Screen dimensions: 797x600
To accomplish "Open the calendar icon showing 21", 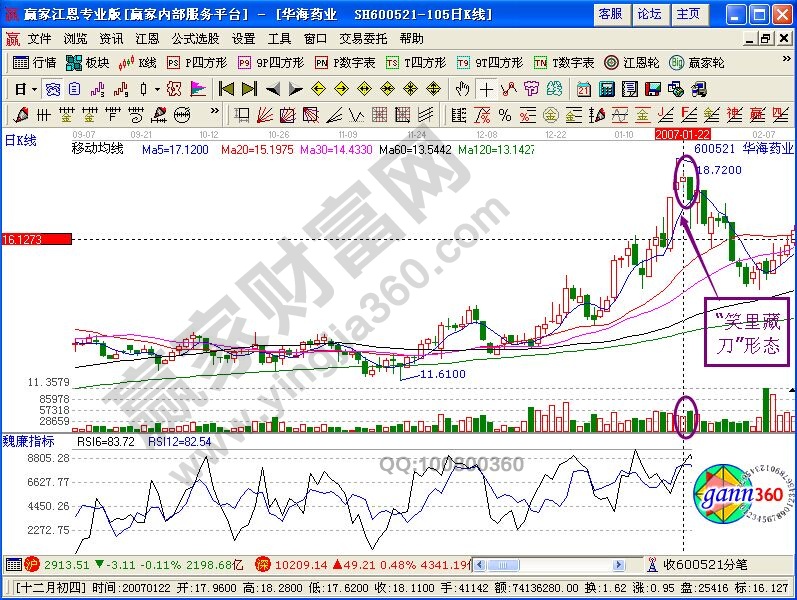I will tap(584, 89).
